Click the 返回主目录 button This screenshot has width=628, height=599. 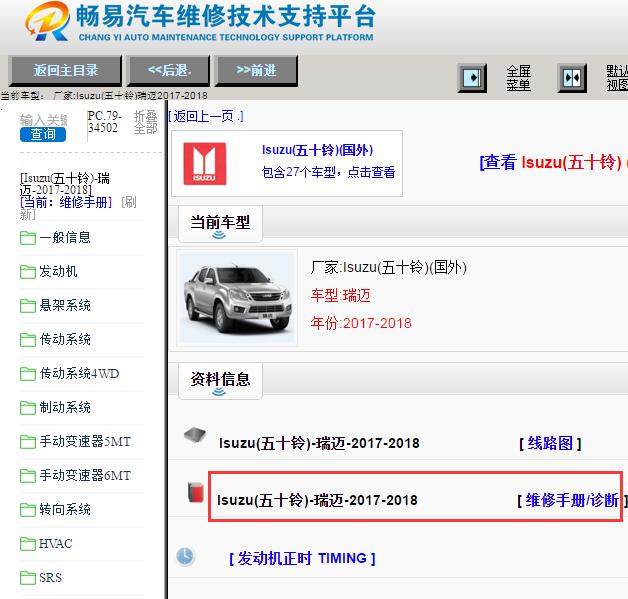tap(65, 71)
